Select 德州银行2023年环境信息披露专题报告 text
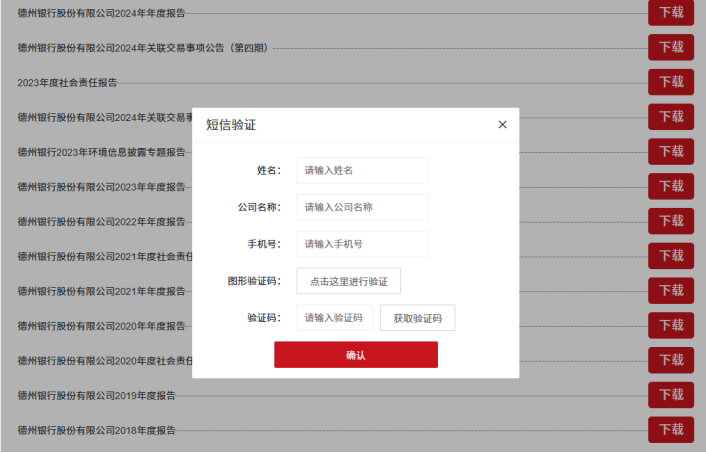 point(101,152)
